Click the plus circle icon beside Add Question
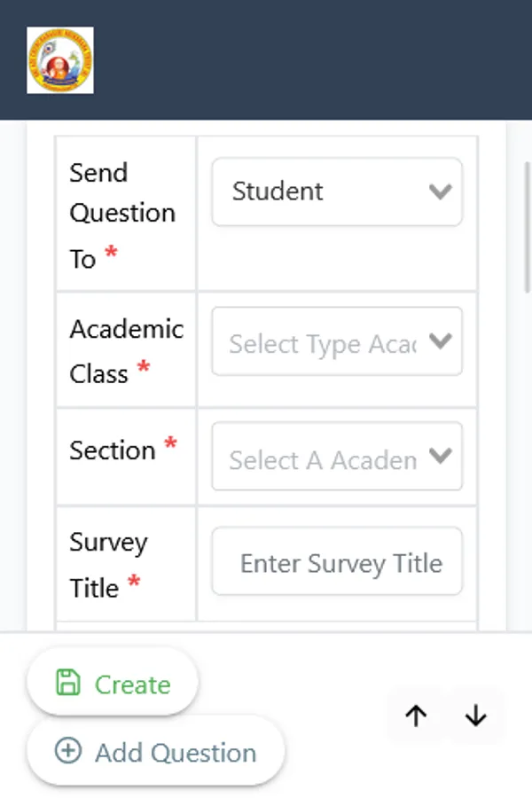532x798 pixels. coord(67,751)
